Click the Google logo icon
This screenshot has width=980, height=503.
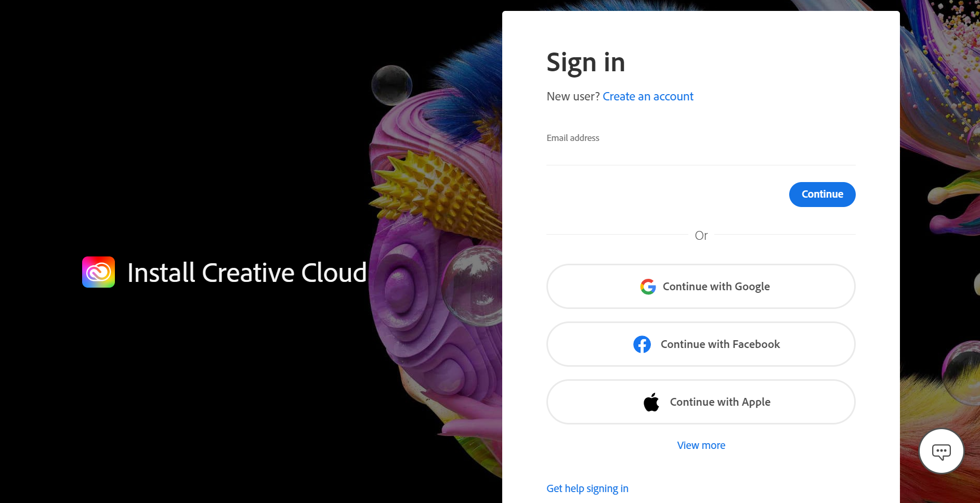coord(648,287)
